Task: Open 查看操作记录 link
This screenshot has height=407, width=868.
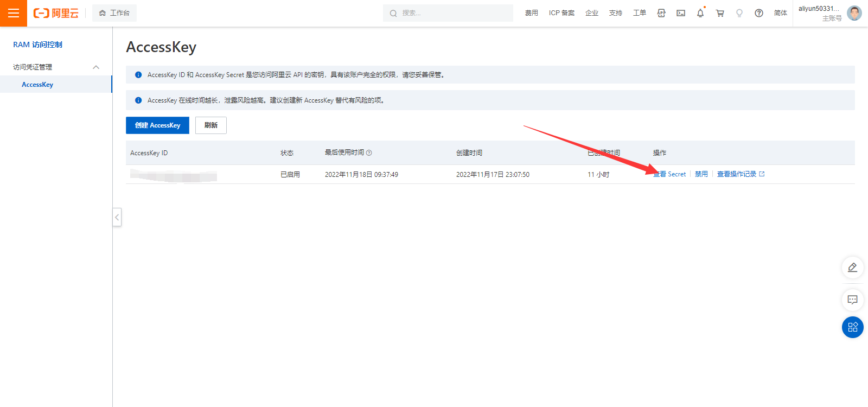Action: click(x=741, y=174)
